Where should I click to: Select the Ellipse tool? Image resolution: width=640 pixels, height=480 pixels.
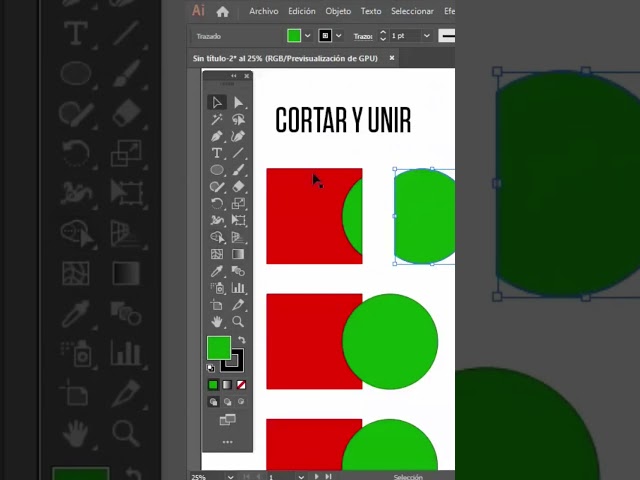coord(217,169)
